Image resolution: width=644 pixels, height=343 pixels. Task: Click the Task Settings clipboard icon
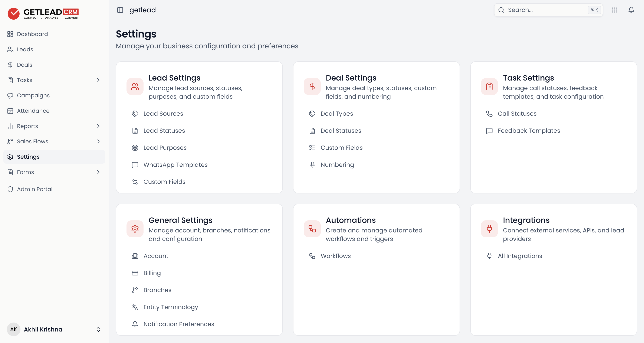tap(489, 86)
